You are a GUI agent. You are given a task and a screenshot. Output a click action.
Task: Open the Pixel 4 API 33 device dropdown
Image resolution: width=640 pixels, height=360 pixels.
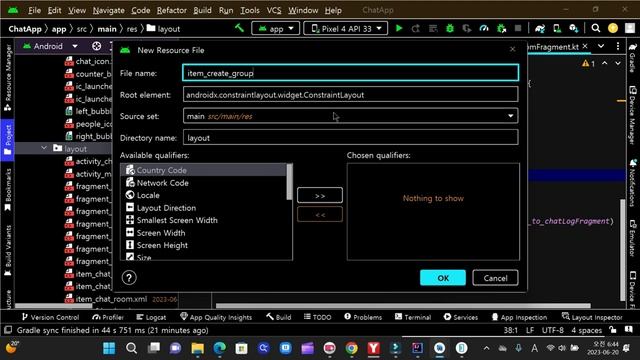click(346, 29)
